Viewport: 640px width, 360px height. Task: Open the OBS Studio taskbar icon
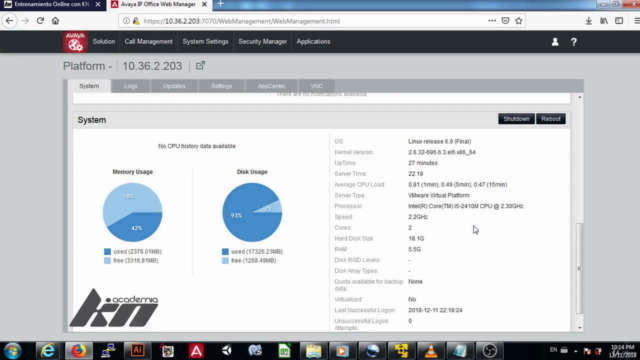[489, 351]
